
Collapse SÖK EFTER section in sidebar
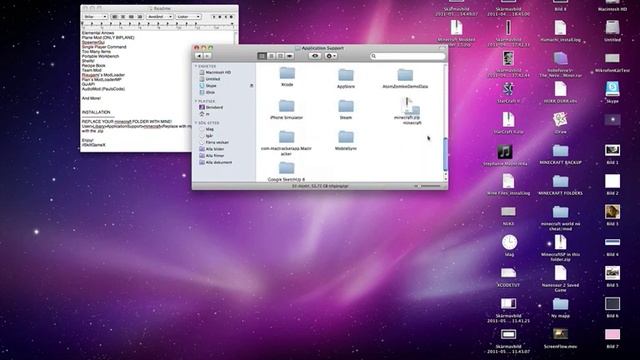196,123
